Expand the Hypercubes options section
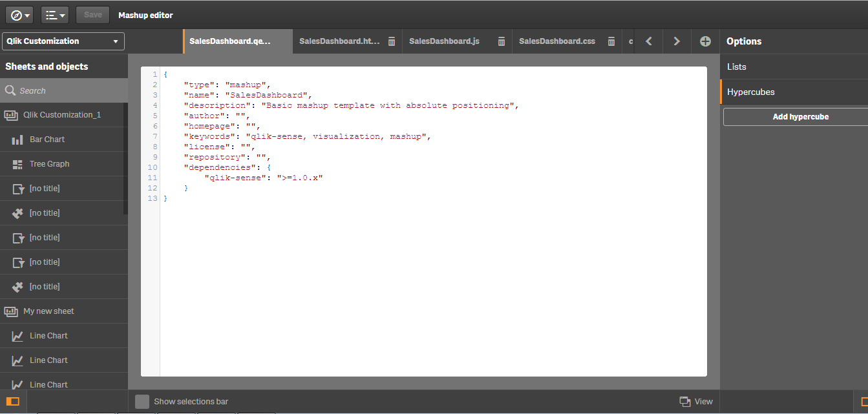868x414 pixels. click(x=794, y=92)
